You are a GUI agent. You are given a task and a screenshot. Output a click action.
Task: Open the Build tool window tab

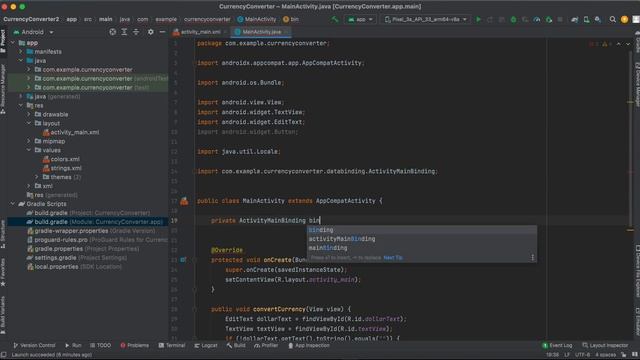(x=236, y=345)
